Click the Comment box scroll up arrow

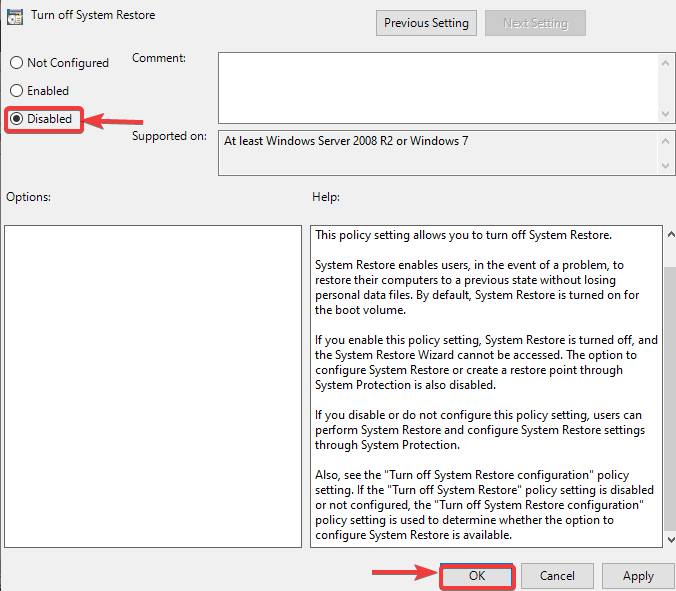(665, 63)
